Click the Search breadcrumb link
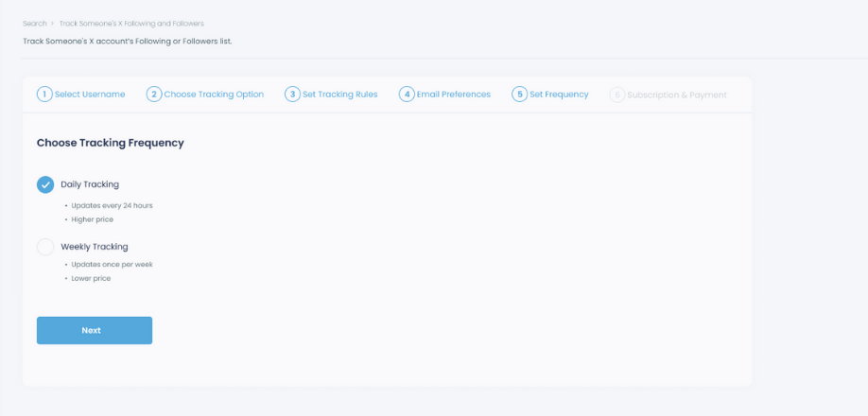Image resolution: width=868 pixels, height=416 pixels. [x=35, y=23]
